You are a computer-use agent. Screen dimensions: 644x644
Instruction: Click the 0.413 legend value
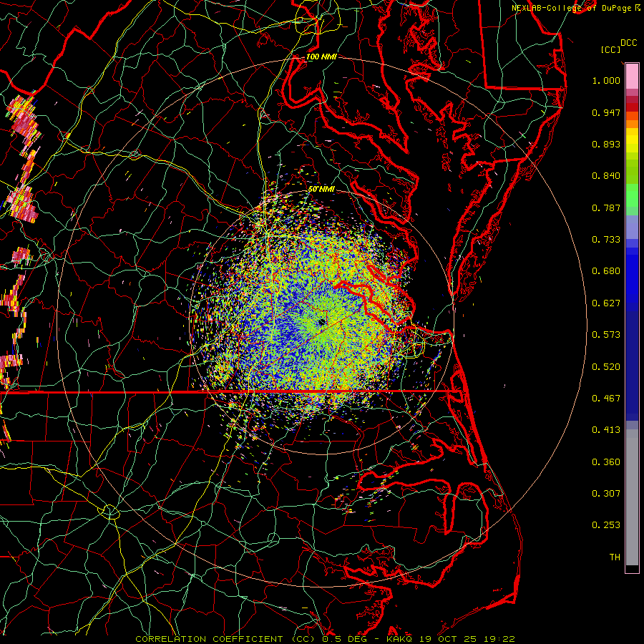coord(606,430)
